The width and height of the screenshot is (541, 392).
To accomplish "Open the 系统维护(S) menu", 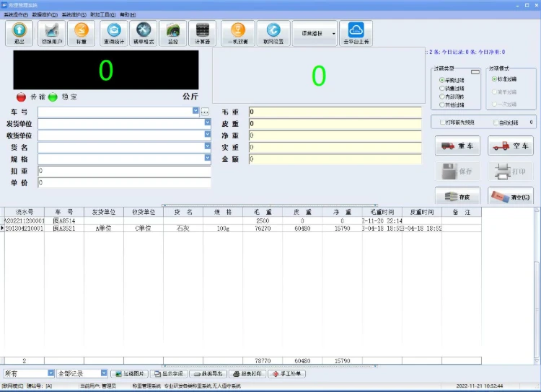I will point(74,15).
